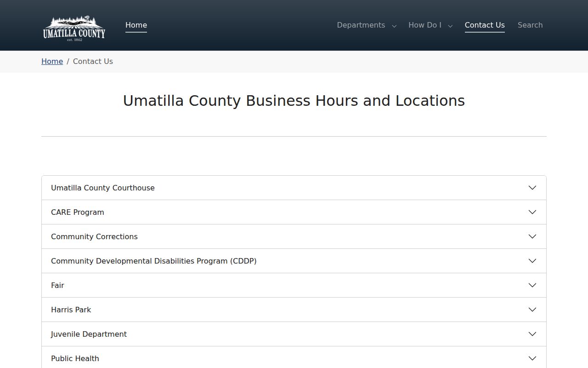
Task: Expand the CARE Program section
Action: click(294, 212)
